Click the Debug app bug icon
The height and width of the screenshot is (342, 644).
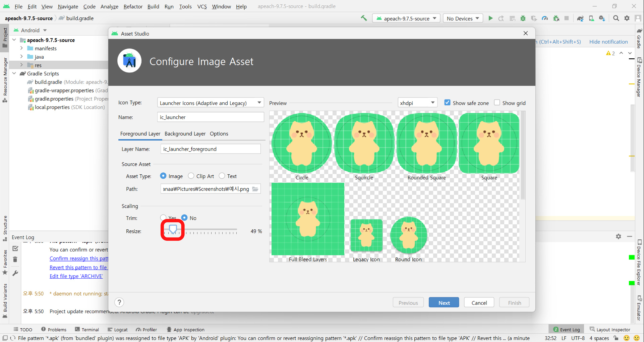(x=523, y=18)
